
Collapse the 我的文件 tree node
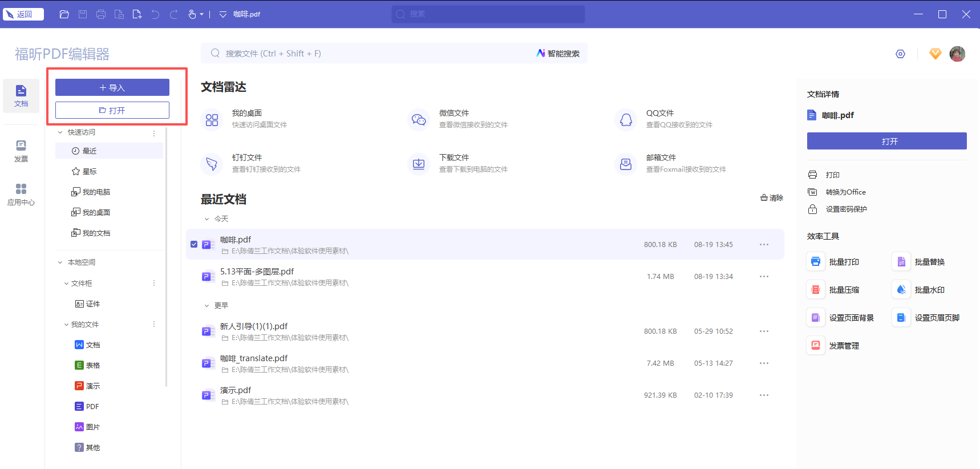tap(66, 325)
